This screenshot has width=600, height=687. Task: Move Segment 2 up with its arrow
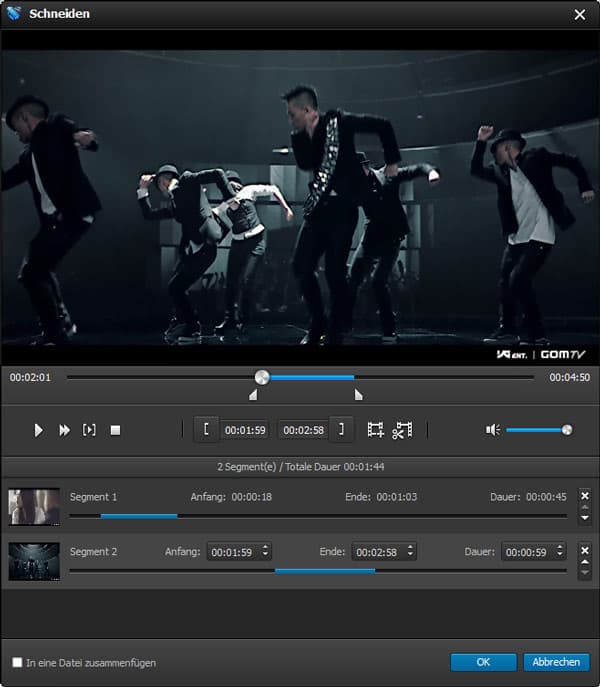click(585, 562)
